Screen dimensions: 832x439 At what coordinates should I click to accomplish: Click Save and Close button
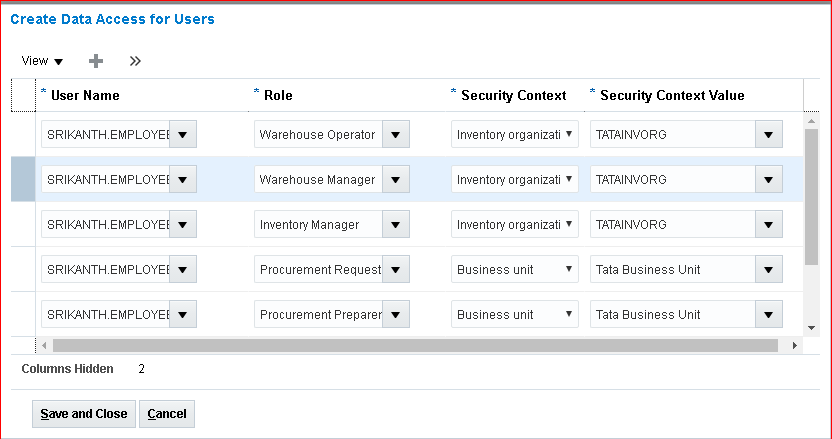pos(84,414)
